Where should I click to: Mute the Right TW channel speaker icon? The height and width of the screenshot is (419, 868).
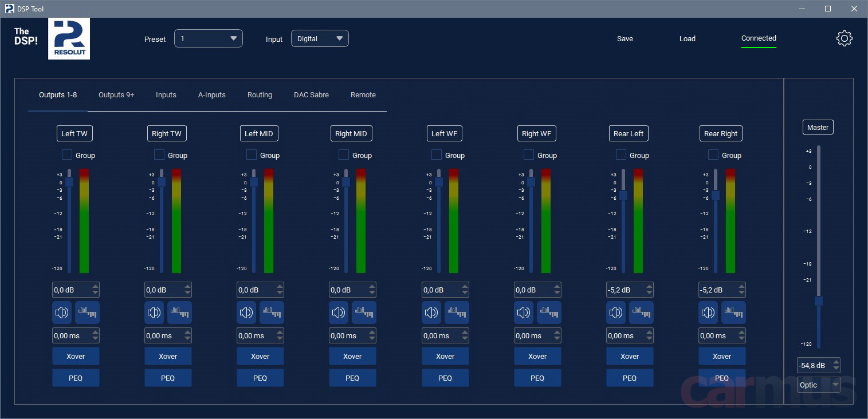point(155,313)
